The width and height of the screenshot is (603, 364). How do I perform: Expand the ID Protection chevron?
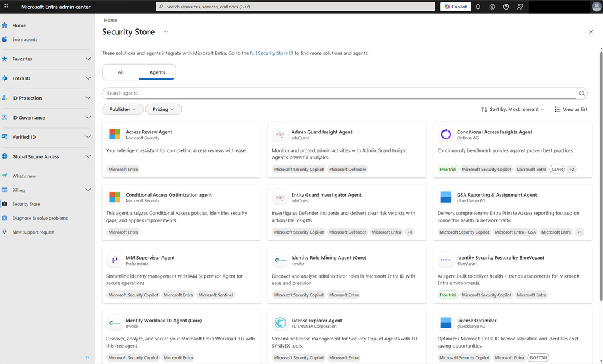[x=88, y=98]
